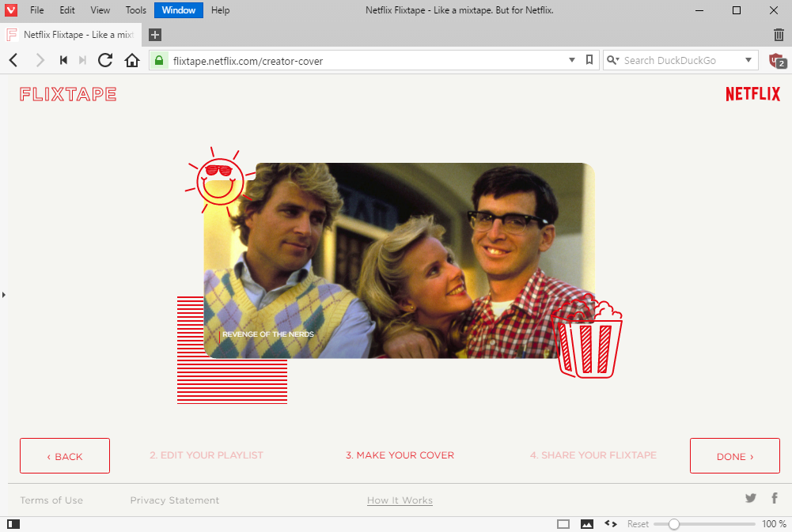
Task: Toggle the side panel button in status bar
Action: (x=13, y=524)
